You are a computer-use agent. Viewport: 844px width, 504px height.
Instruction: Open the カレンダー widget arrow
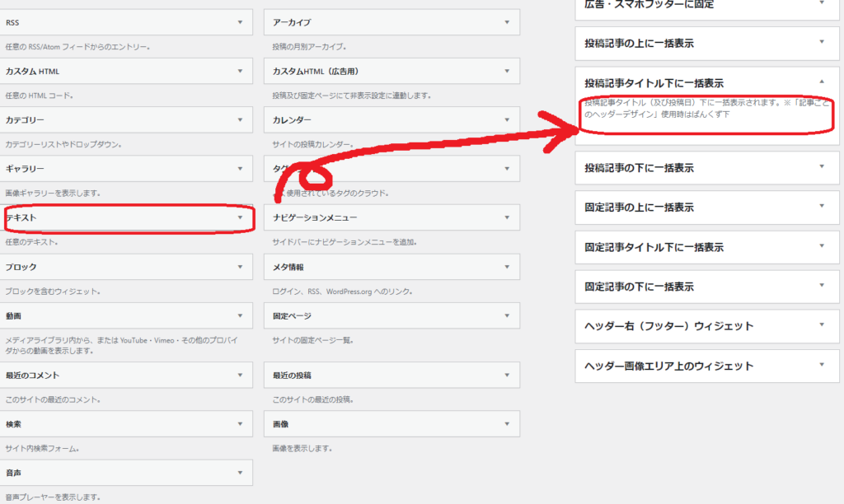[x=507, y=120]
